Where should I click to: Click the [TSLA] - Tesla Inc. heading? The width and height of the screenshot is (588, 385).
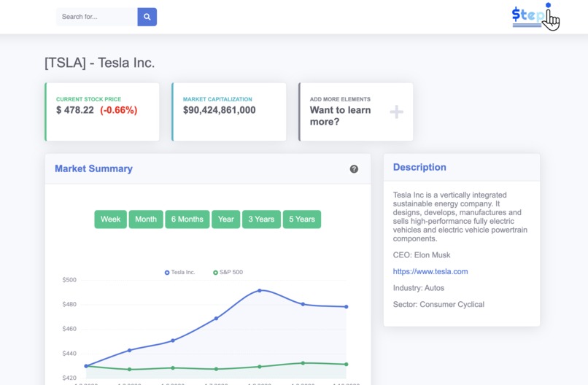99,63
